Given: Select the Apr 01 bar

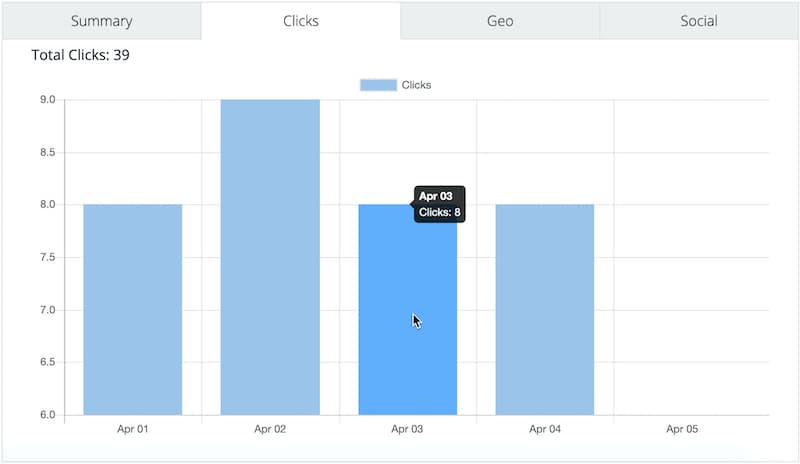Looking at the screenshot, I should (x=133, y=310).
